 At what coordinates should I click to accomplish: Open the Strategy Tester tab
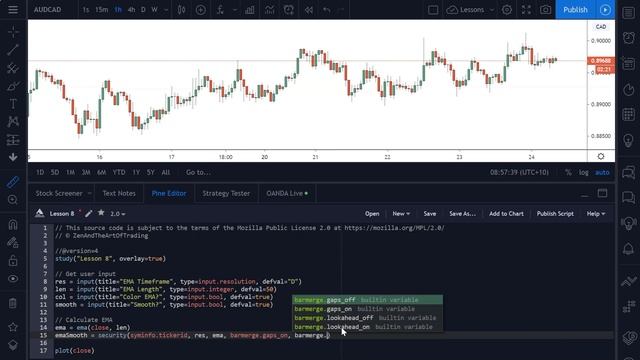point(226,193)
